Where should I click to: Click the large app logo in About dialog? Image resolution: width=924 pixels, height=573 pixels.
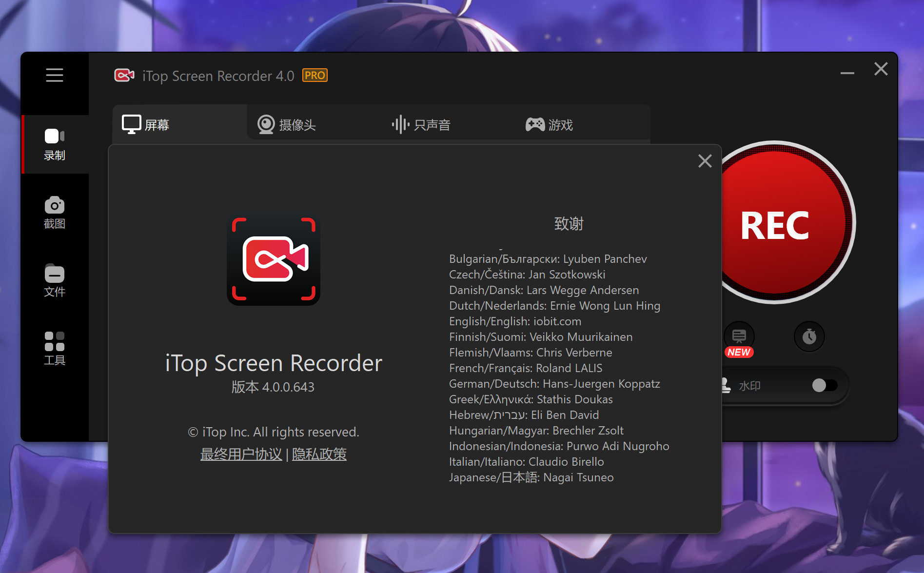[274, 260]
